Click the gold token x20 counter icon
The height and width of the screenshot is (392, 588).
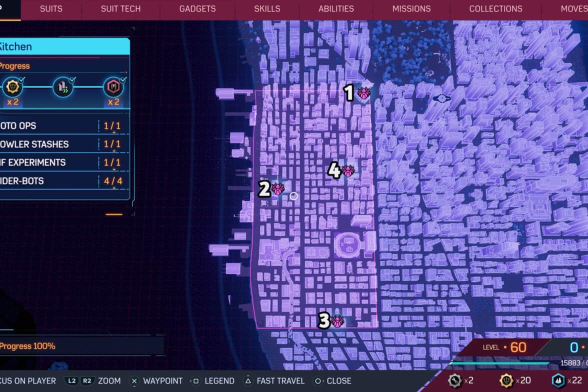(506, 380)
